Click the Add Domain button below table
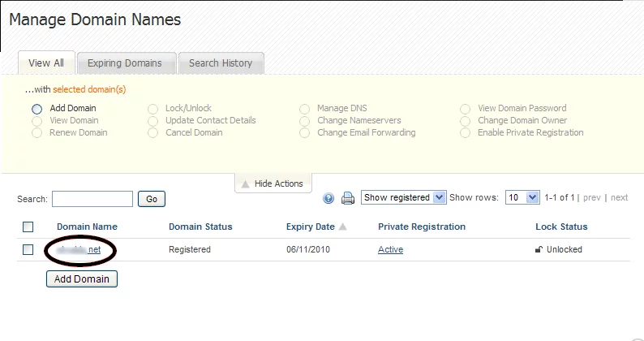 click(82, 278)
